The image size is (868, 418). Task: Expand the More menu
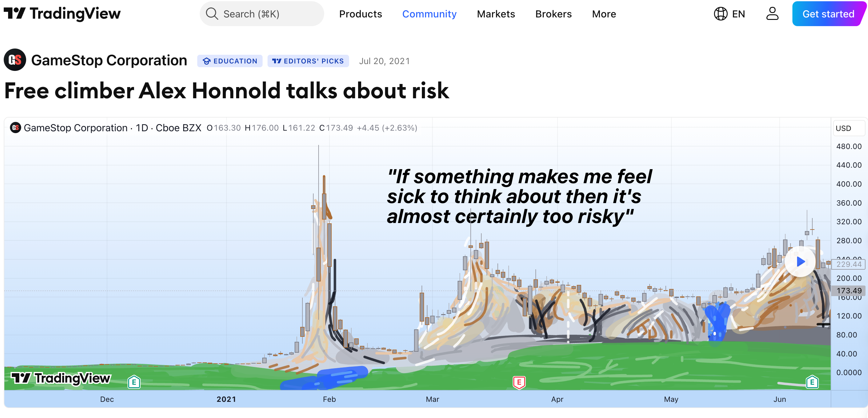point(604,14)
